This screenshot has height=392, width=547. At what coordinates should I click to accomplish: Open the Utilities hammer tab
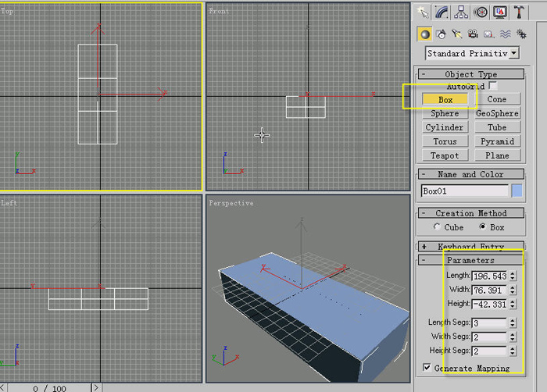519,12
